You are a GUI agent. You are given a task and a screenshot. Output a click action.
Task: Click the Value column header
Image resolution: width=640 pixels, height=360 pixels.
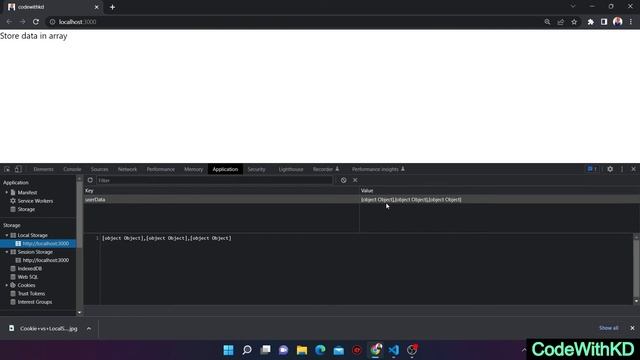pyautogui.click(x=499, y=191)
